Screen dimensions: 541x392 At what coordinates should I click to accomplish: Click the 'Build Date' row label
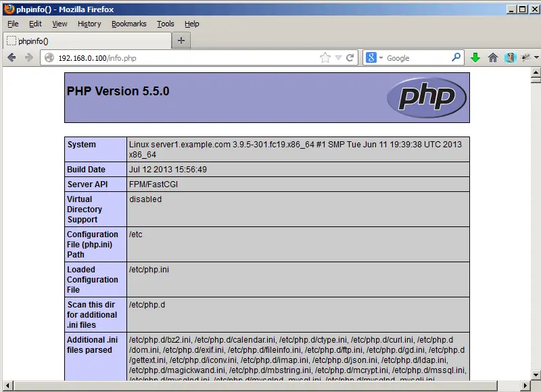click(x=86, y=169)
